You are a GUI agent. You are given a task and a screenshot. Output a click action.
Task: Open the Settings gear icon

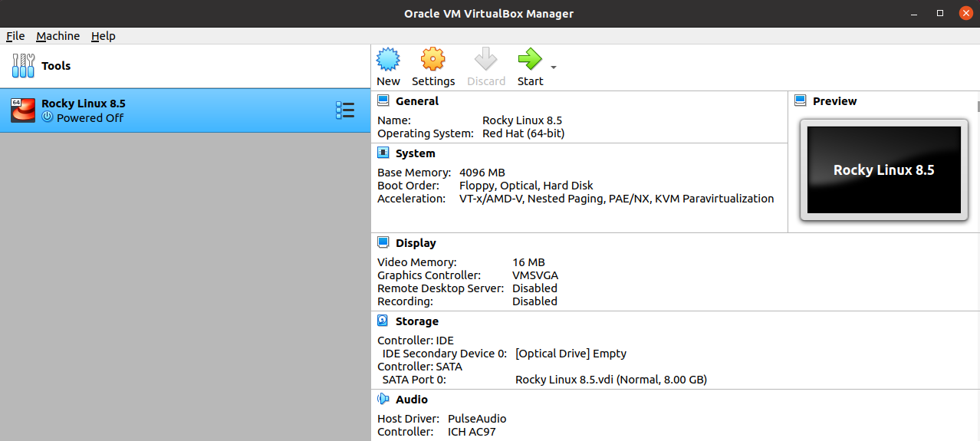click(x=432, y=59)
